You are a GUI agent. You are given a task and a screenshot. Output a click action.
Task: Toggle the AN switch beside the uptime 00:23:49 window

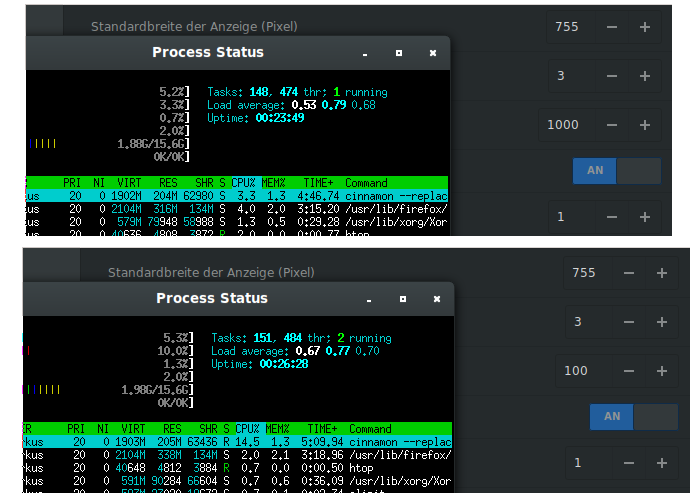(617, 171)
